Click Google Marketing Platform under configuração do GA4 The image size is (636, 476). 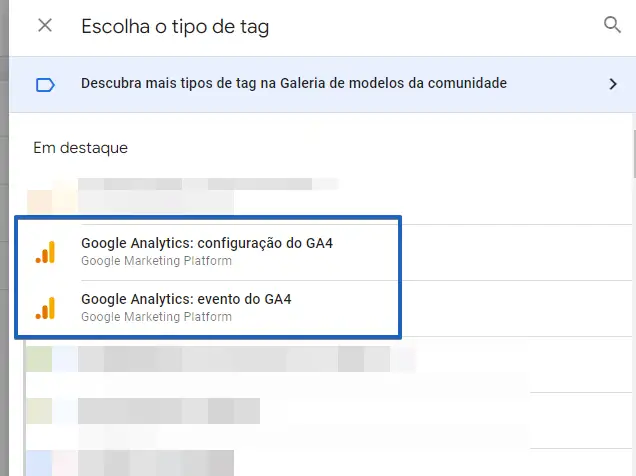pyautogui.click(x=156, y=262)
